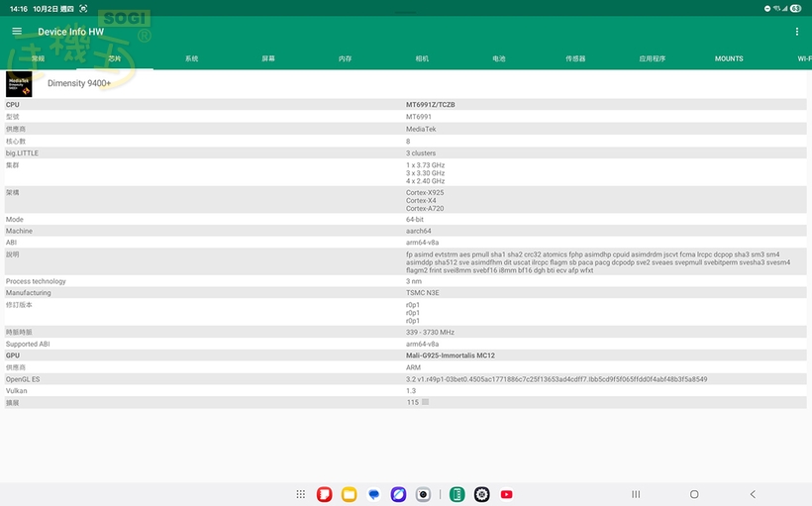Open the three-dot overflow menu
This screenshot has width=812, height=506.
(797, 32)
